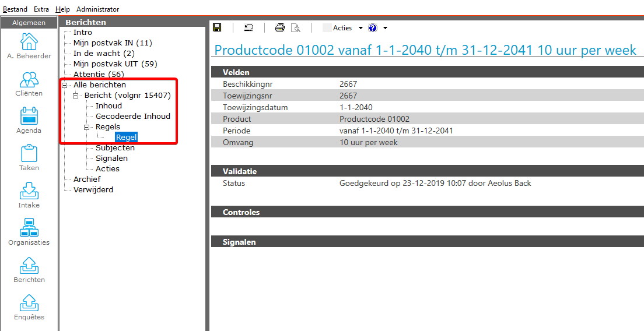Open Enquêtes in the sidebar

tap(29, 307)
